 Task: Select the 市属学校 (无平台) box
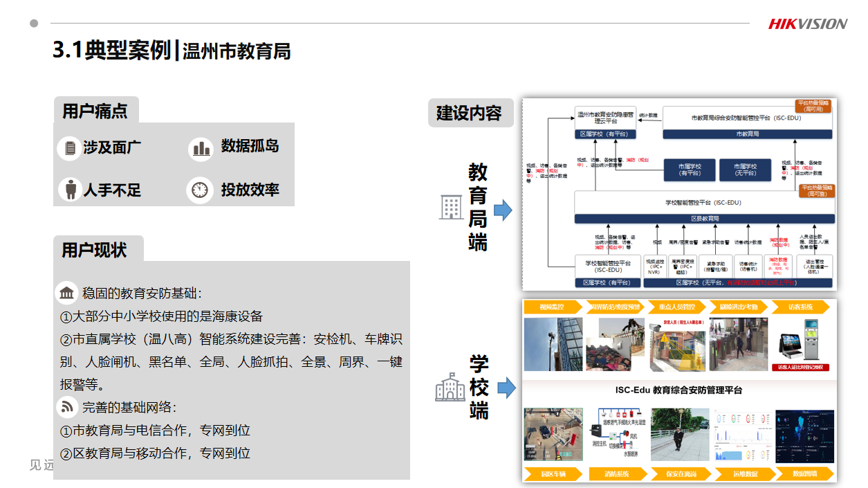[x=746, y=170]
